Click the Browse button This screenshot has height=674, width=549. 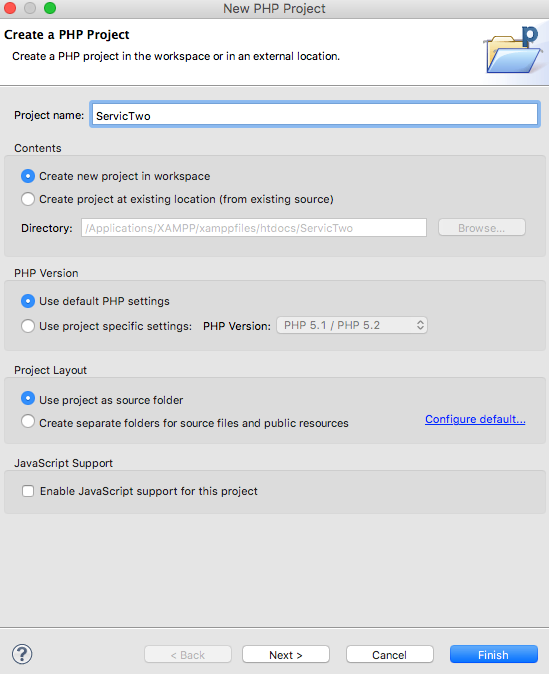point(482,227)
